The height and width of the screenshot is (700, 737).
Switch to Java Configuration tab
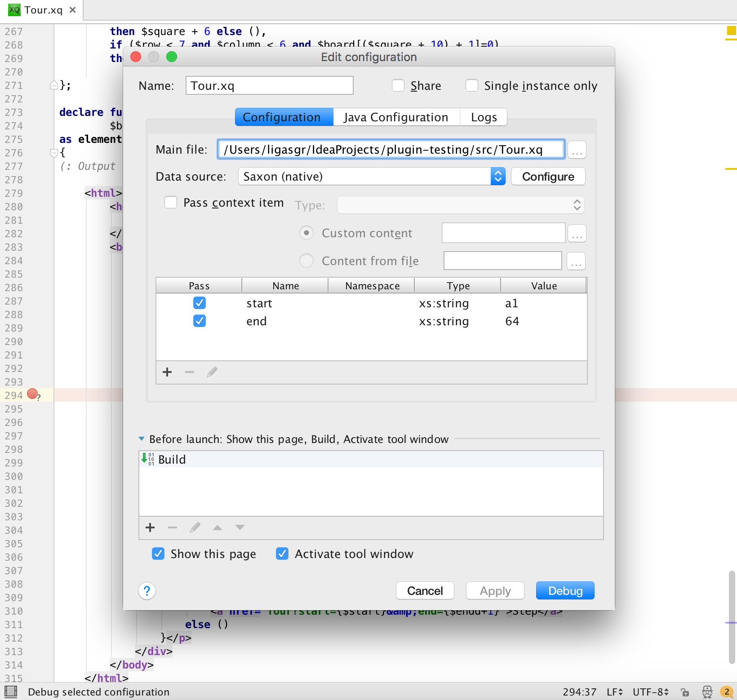tap(396, 117)
